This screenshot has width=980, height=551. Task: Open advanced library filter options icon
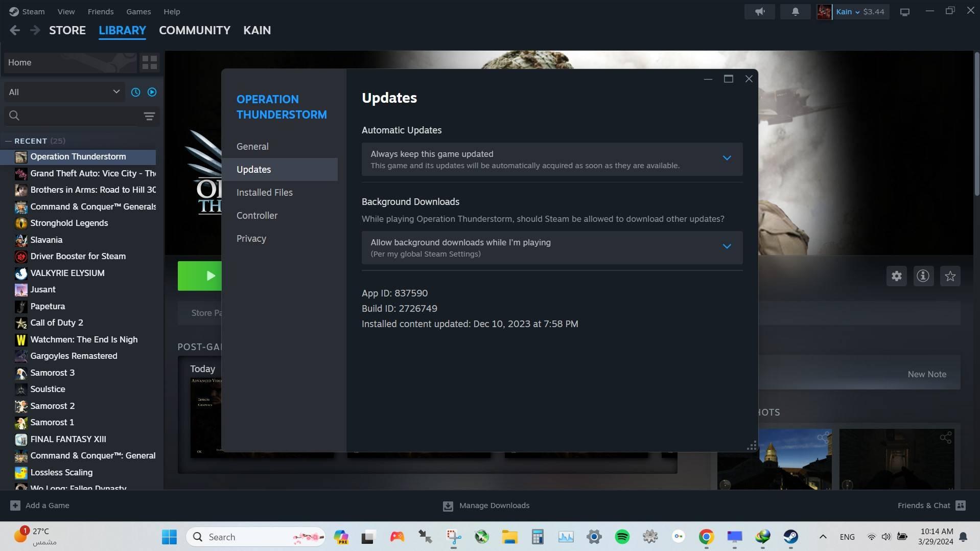pyautogui.click(x=149, y=116)
